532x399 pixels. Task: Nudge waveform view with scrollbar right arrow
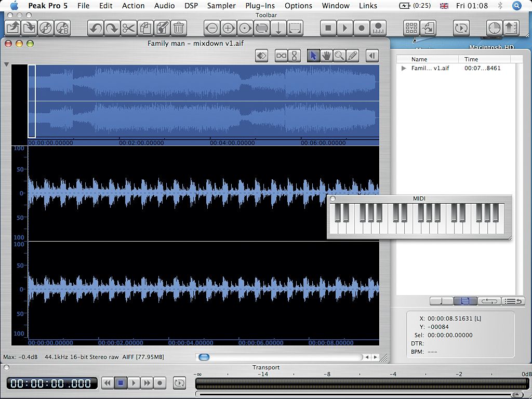click(375, 357)
